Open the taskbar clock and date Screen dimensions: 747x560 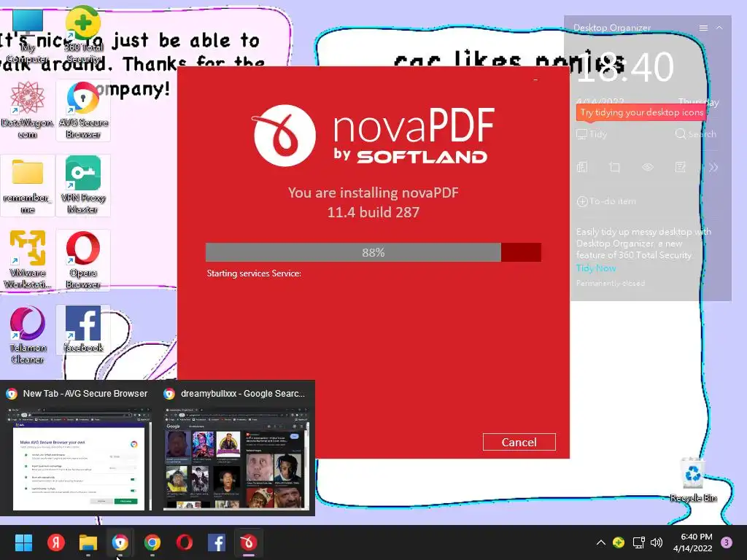click(x=693, y=542)
